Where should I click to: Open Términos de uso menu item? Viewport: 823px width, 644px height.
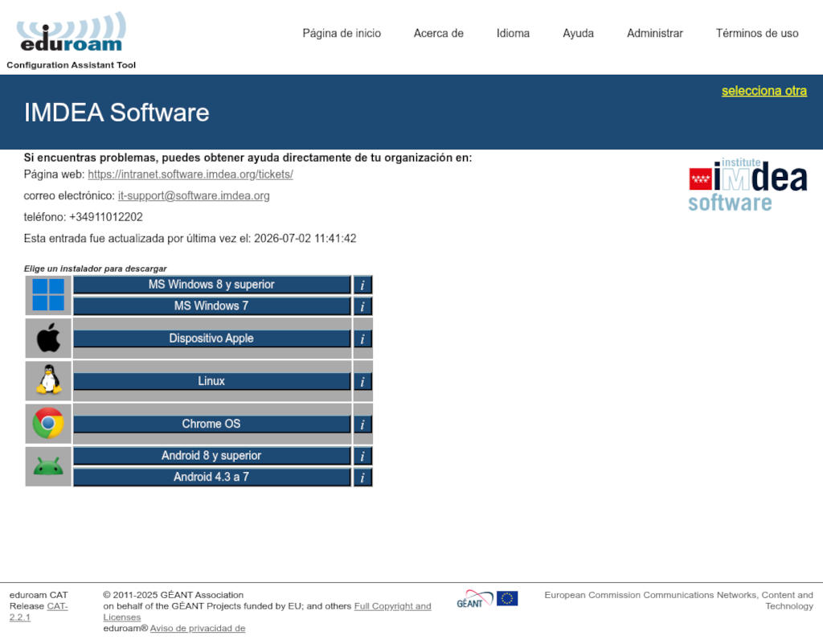(757, 33)
